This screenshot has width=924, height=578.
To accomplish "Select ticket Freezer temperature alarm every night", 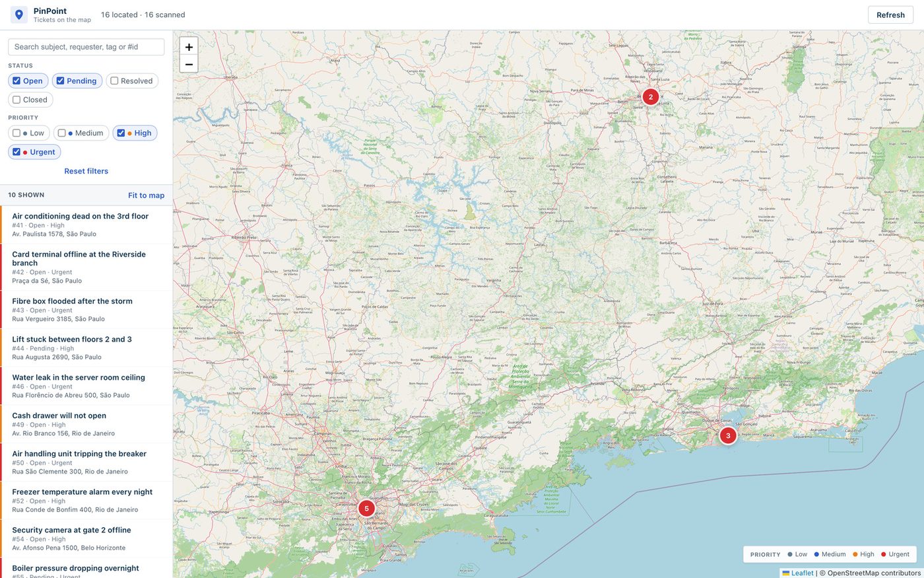I will 86,501.
